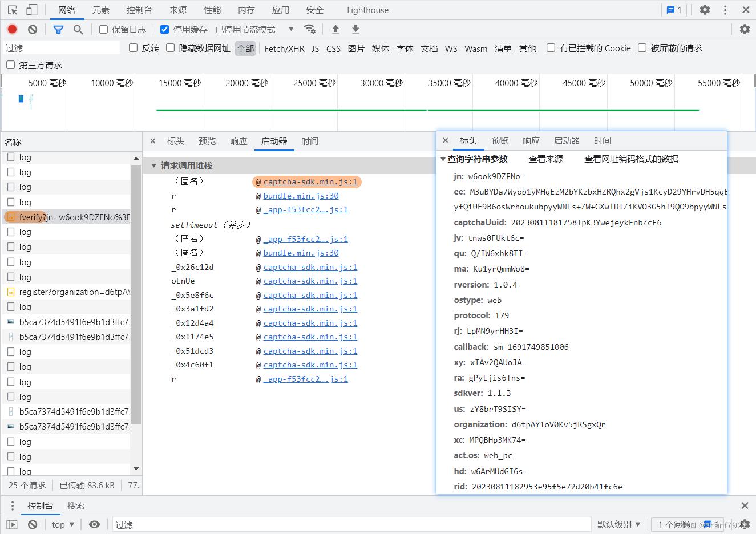Open the Preview tab in the right pane

coord(500,140)
